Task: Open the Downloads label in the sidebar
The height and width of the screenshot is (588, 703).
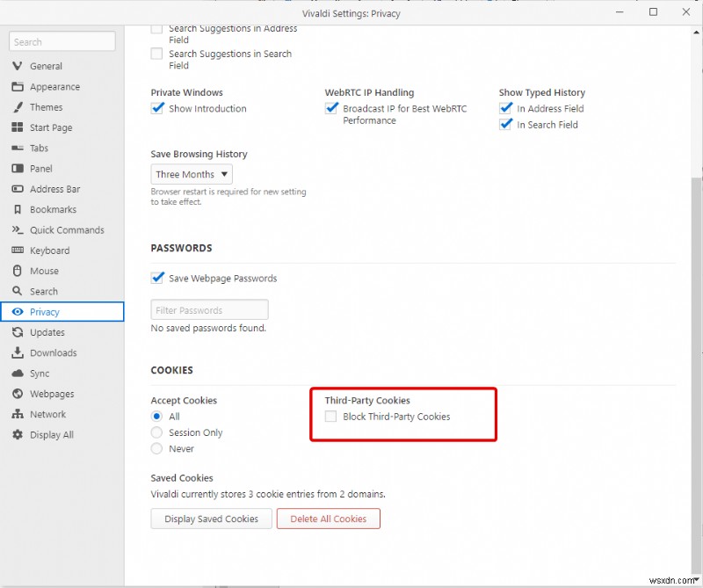Action: click(53, 352)
